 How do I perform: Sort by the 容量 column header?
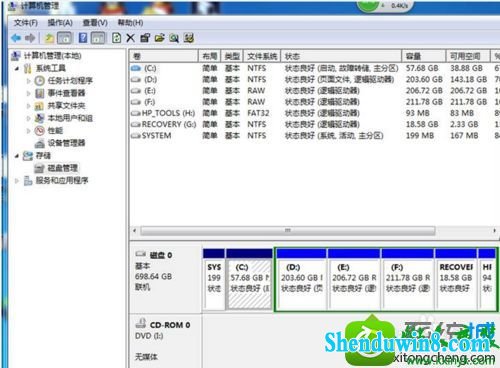click(424, 56)
